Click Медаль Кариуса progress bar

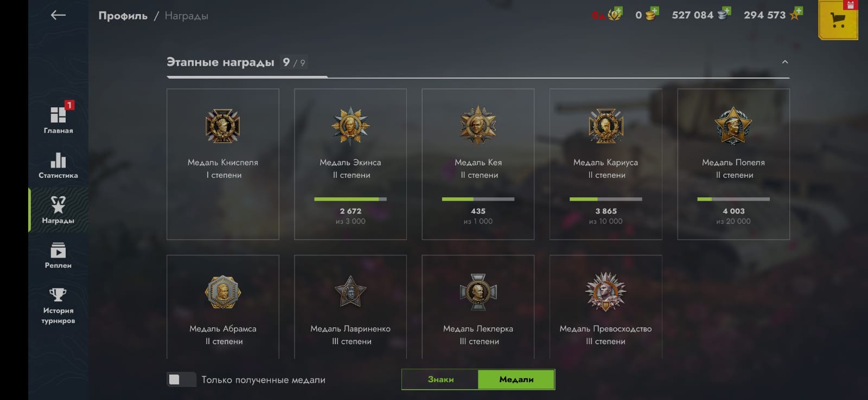point(605,199)
